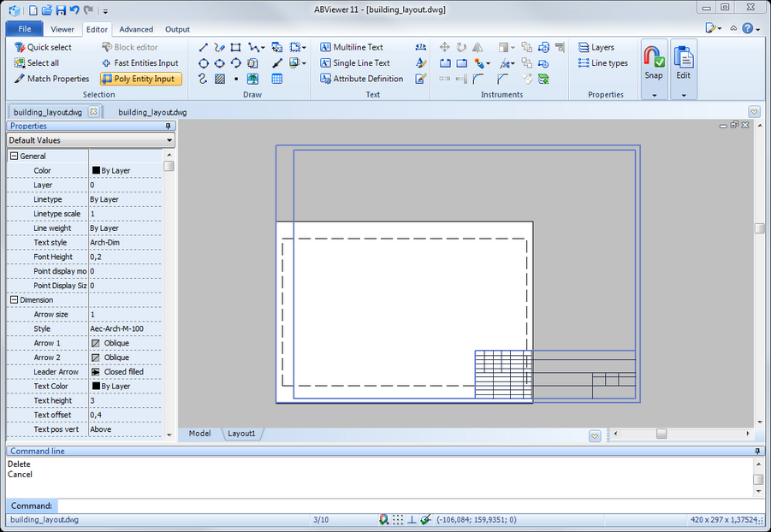
Task: Click the Properties panel scrollbar thumb
Action: 169,166
